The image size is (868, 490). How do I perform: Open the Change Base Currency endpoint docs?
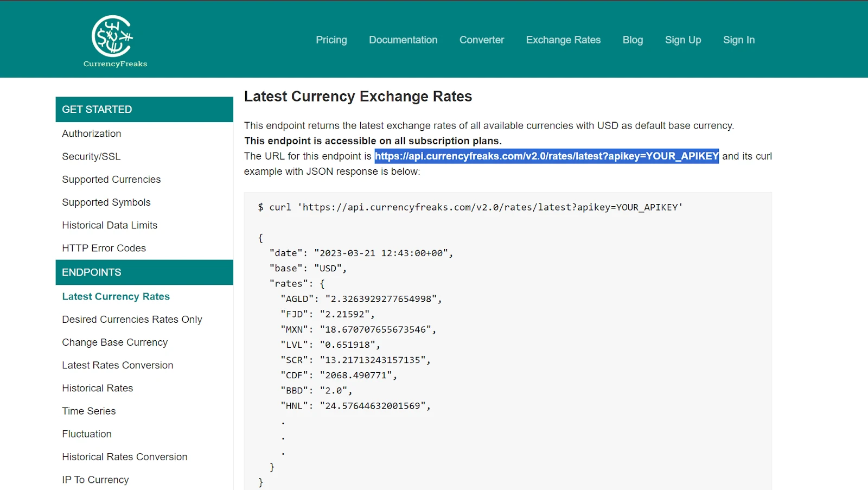[115, 342]
